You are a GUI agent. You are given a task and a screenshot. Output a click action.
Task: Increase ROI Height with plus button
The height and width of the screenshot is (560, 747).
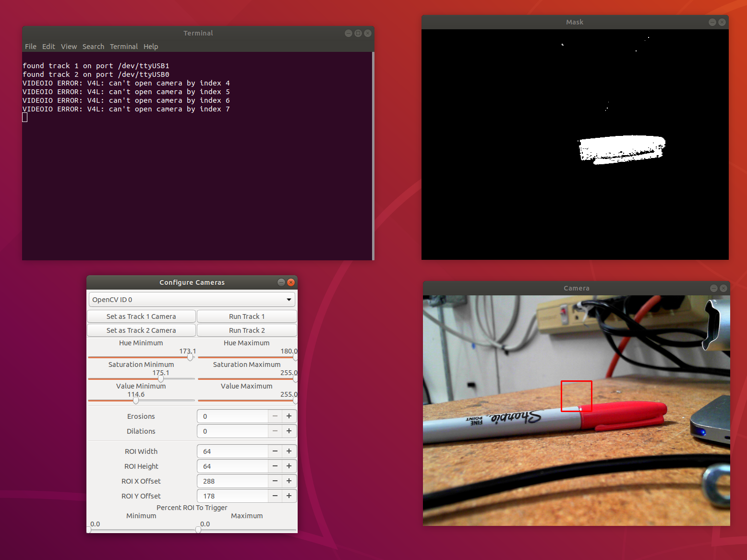click(x=289, y=466)
